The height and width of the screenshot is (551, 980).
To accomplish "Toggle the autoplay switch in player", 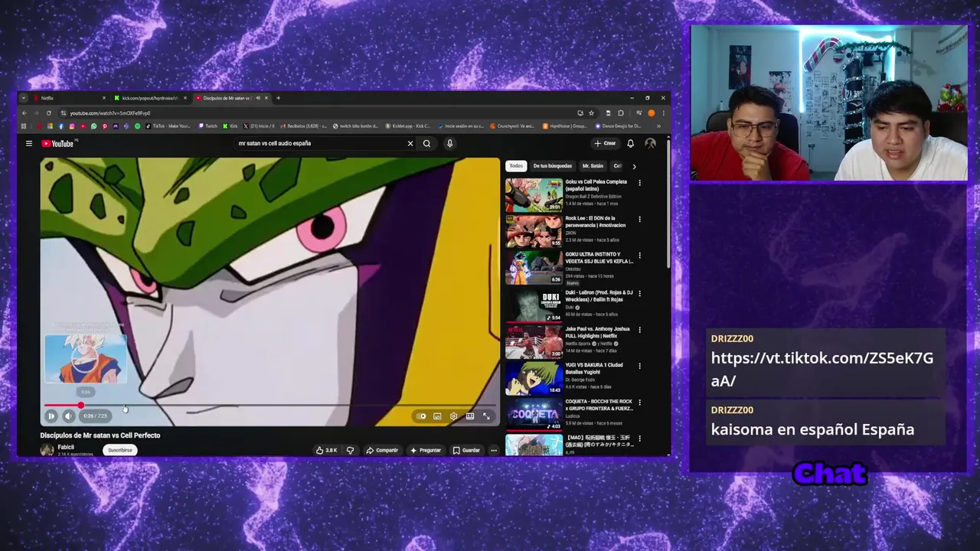I will tap(421, 416).
